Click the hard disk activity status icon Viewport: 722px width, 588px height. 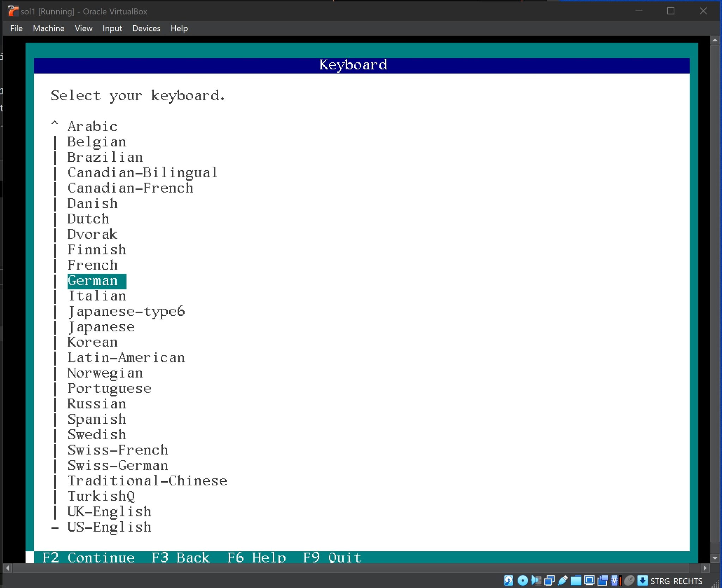(x=509, y=581)
